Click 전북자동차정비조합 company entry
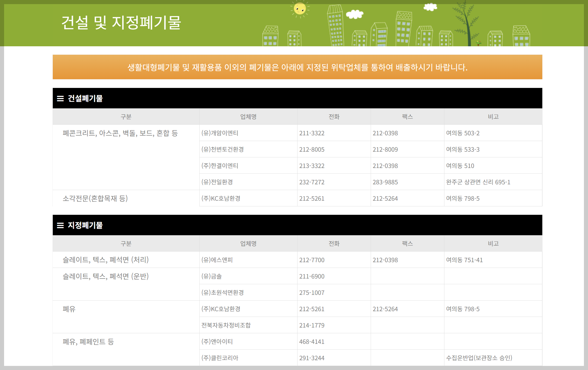588x370 pixels. click(x=226, y=325)
